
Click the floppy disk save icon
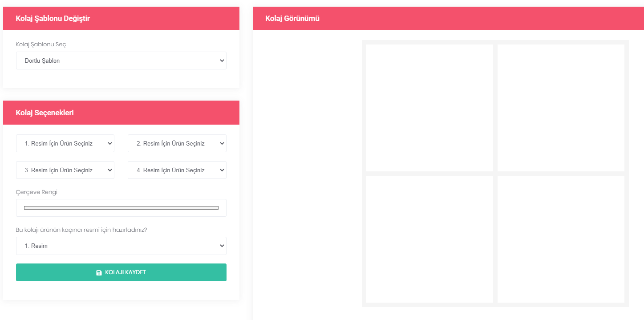(x=99, y=272)
